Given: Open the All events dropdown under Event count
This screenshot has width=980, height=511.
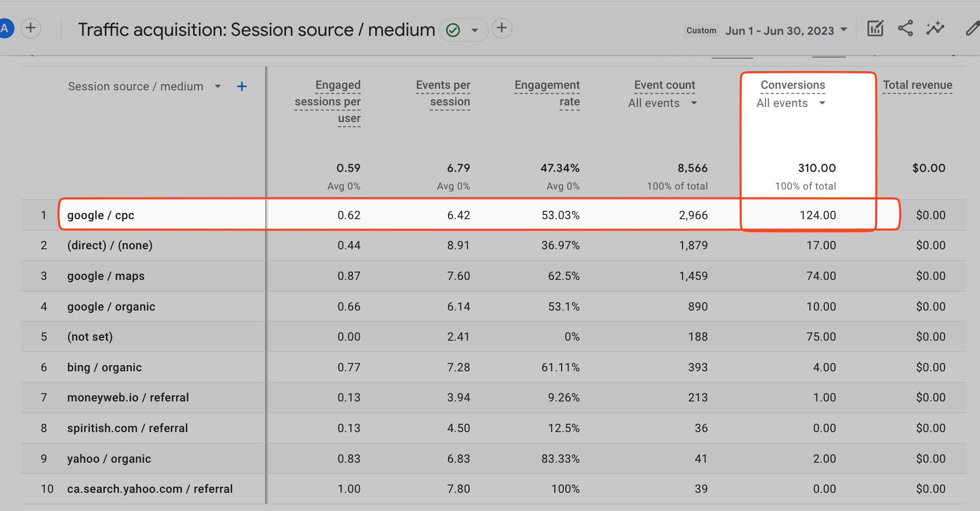Looking at the screenshot, I should coord(695,103).
